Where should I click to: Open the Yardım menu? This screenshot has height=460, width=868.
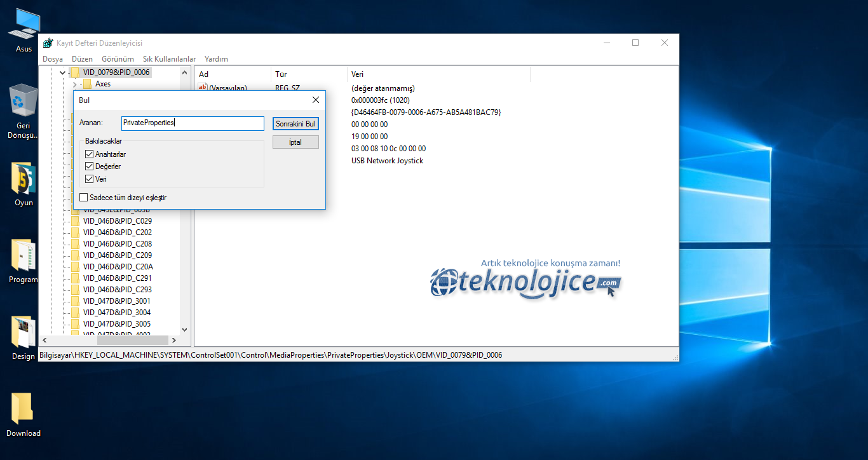click(x=216, y=58)
